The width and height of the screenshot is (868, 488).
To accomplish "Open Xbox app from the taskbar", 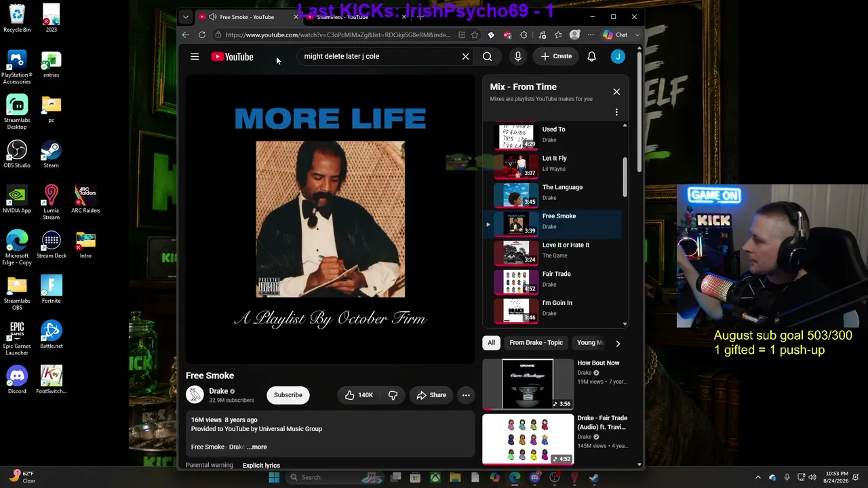I will [x=435, y=477].
